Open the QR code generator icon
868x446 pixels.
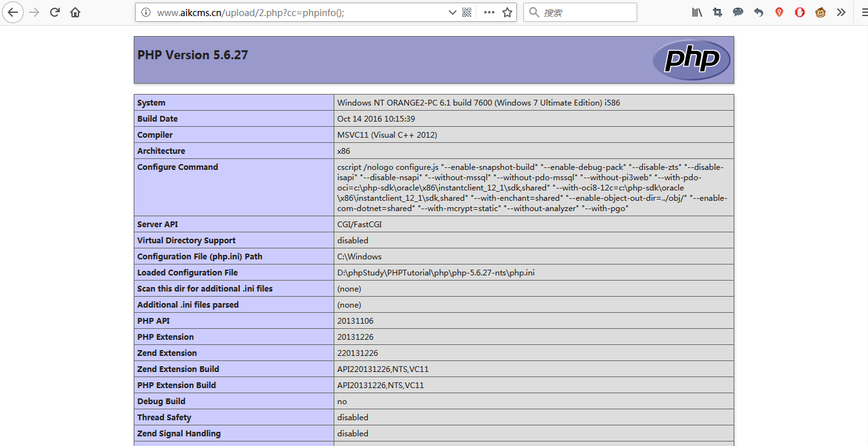click(467, 12)
